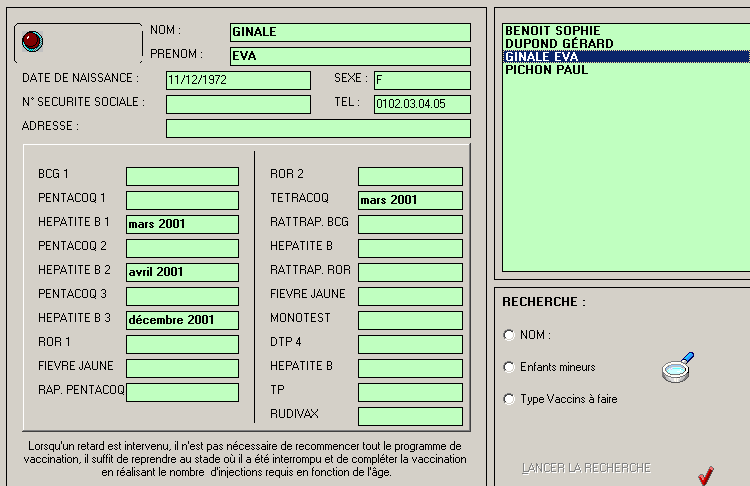Select the NOM search radio button
The width and height of the screenshot is (750, 486).
point(509,335)
